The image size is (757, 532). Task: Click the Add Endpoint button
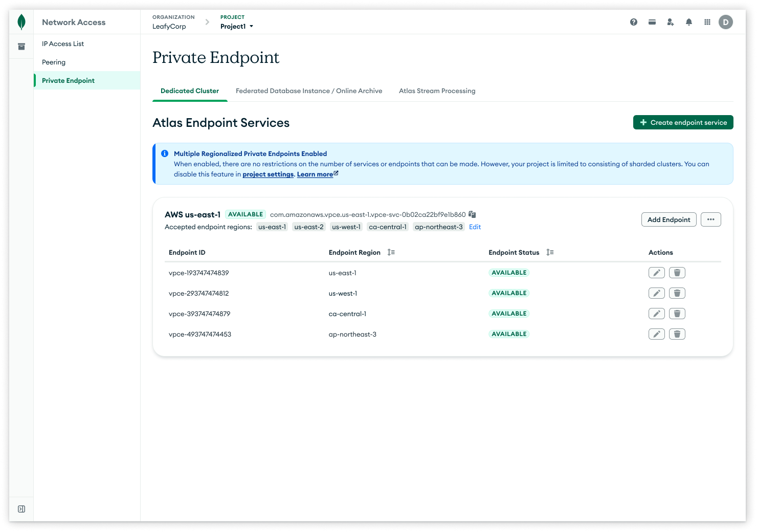pyautogui.click(x=669, y=219)
